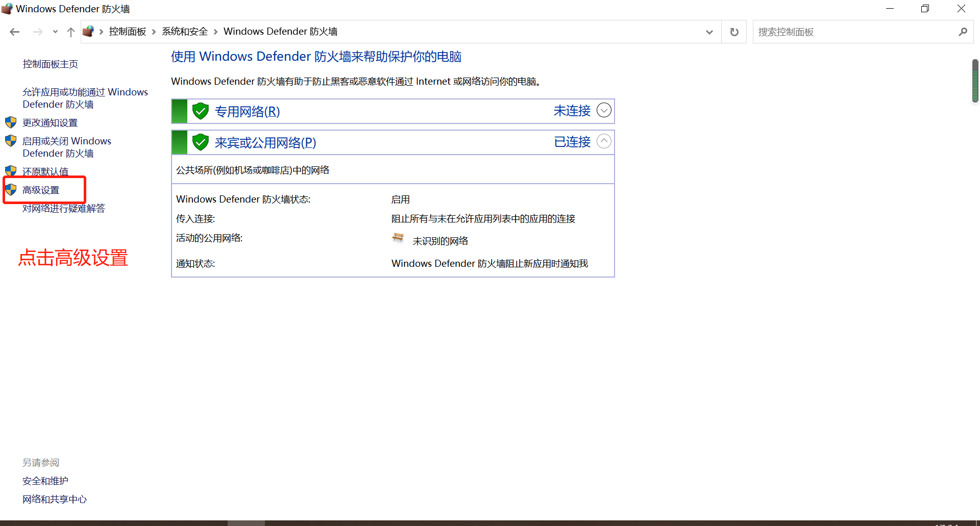Click the vertical scrollbar thumb
This screenshot has height=526, width=980.
[x=975, y=81]
